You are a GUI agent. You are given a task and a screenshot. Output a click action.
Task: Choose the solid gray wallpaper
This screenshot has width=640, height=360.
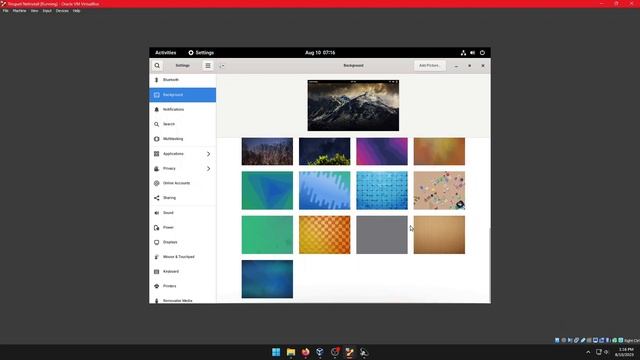tap(382, 235)
